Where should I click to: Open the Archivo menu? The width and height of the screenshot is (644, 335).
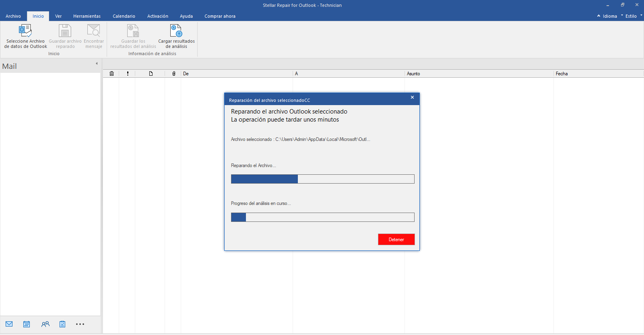click(13, 16)
